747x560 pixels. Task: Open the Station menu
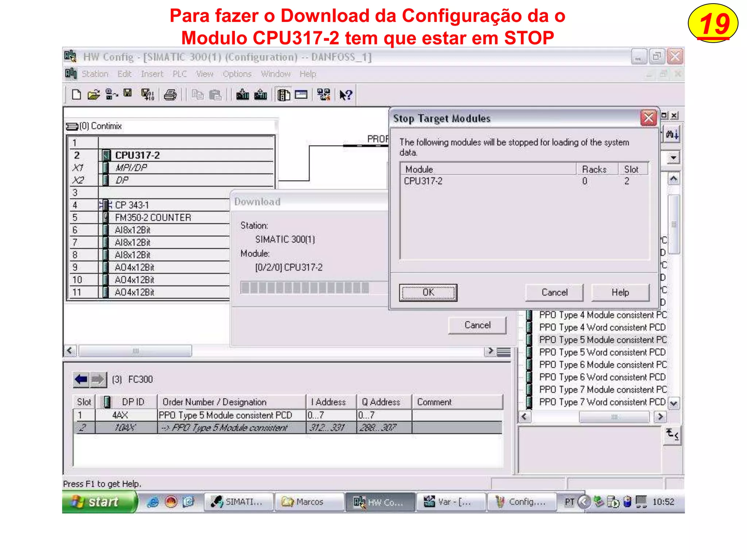[x=95, y=74]
